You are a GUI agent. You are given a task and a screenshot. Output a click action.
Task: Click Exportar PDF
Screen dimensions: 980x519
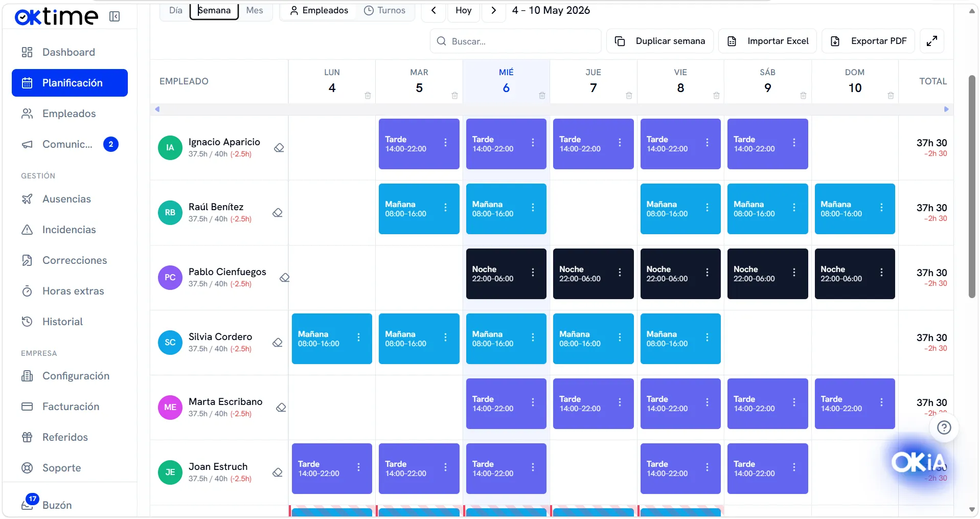[x=868, y=41]
